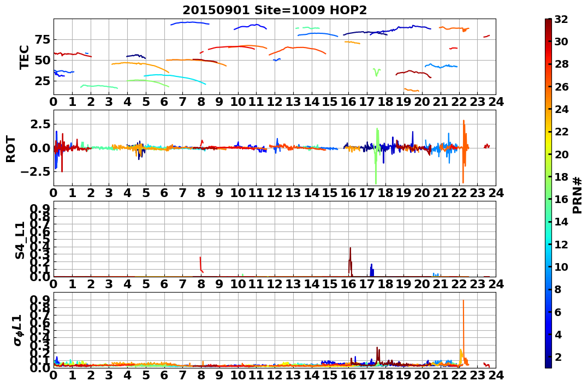Image resolution: width=588 pixels, height=387 pixels.
Task: Click the TEC y-axis tick 50
Action: [43, 61]
